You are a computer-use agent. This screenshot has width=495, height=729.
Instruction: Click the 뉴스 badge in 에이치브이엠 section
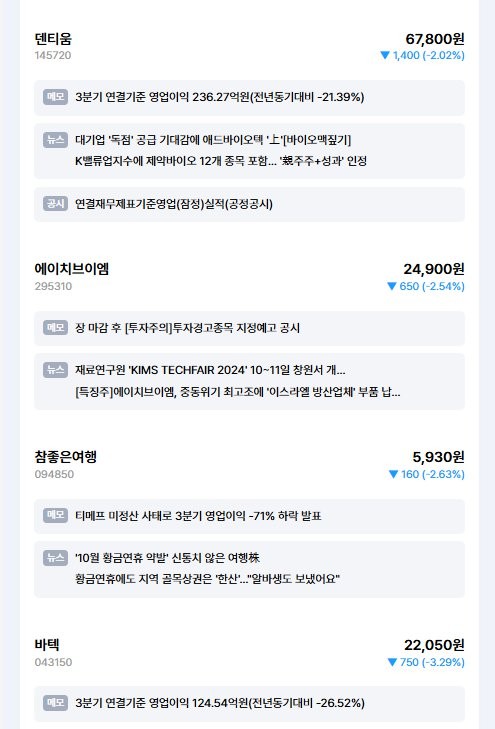pyautogui.click(x=55, y=370)
